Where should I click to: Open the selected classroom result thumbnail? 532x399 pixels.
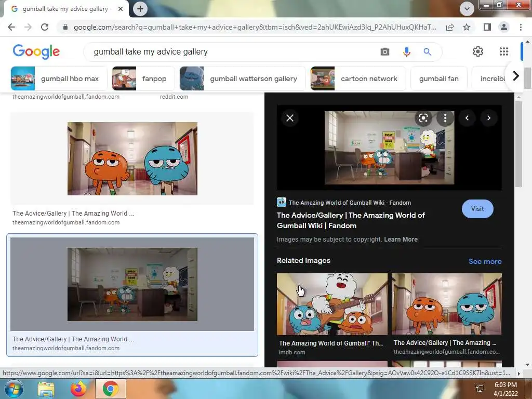[132, 284]
